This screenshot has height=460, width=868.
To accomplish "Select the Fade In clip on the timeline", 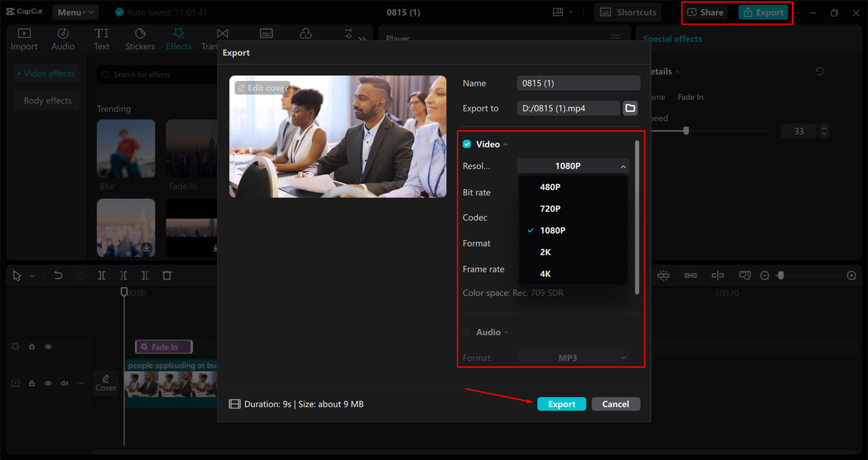I will (164, 347).
